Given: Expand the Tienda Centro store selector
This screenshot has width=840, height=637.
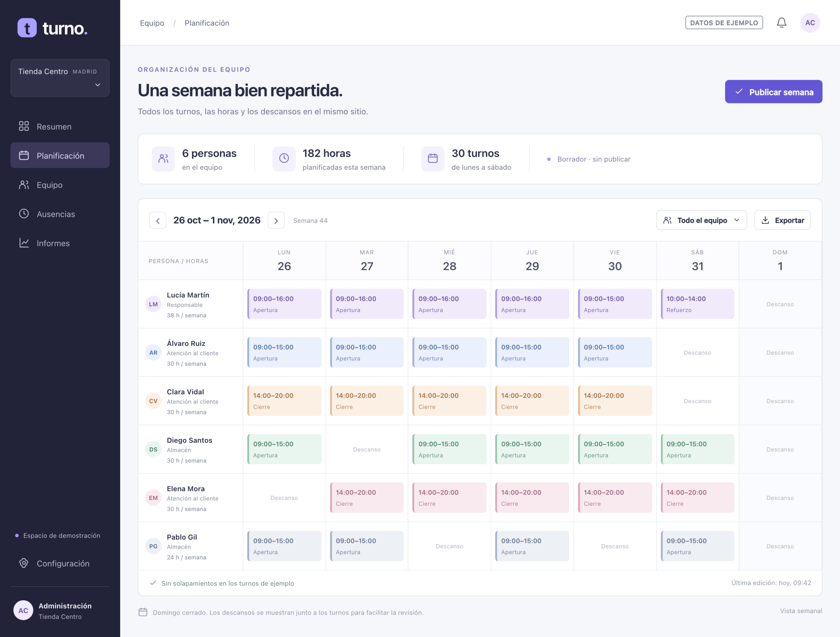Looking at the screenshot, I should [x=60, y=78].
